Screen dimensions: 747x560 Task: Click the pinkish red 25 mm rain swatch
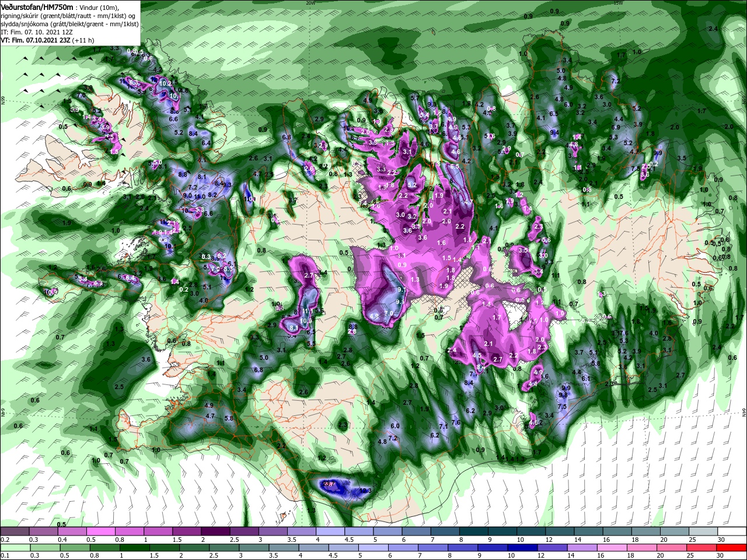pos(702,548)
